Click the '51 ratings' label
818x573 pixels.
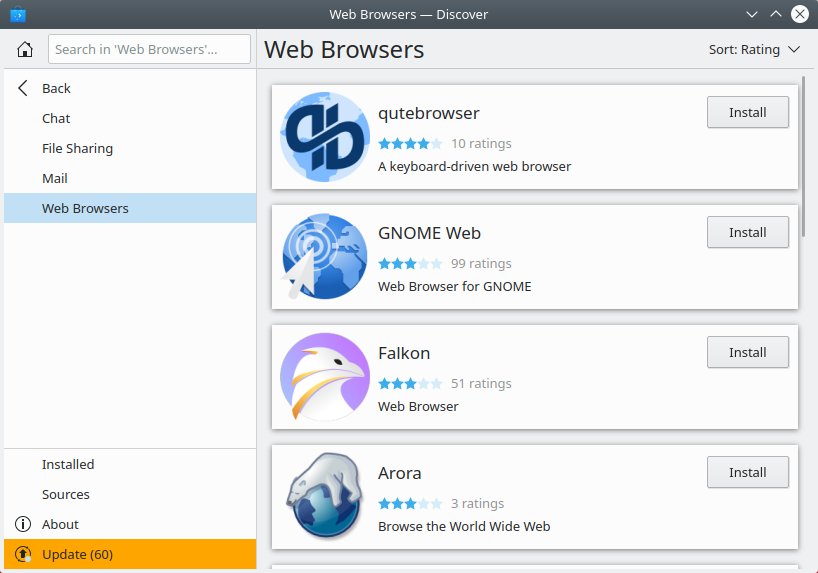point(481,384)
